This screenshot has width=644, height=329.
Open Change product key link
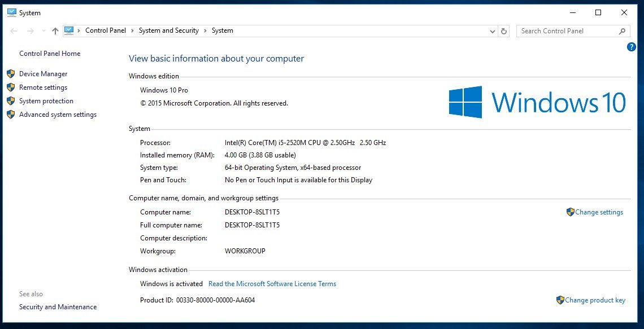[595, 300]
